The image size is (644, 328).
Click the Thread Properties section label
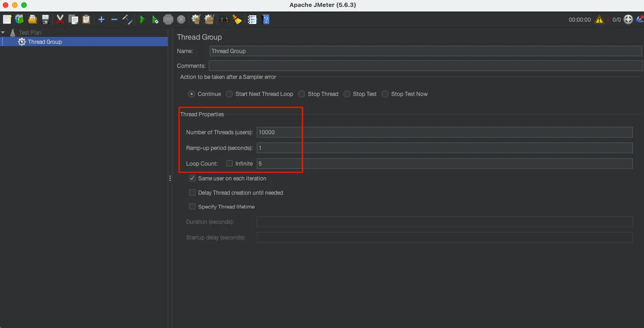coord(202,114)
